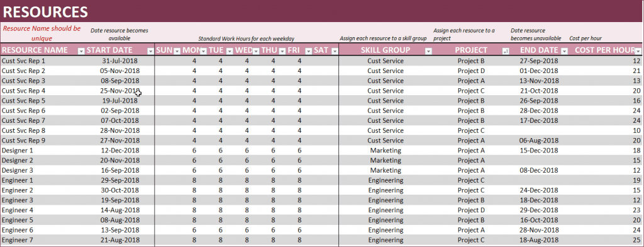The width and height of the screenshot is (644, 247).
Task: Select cost per hour for Cust Svc Rep 2
Action: point(636,71)
